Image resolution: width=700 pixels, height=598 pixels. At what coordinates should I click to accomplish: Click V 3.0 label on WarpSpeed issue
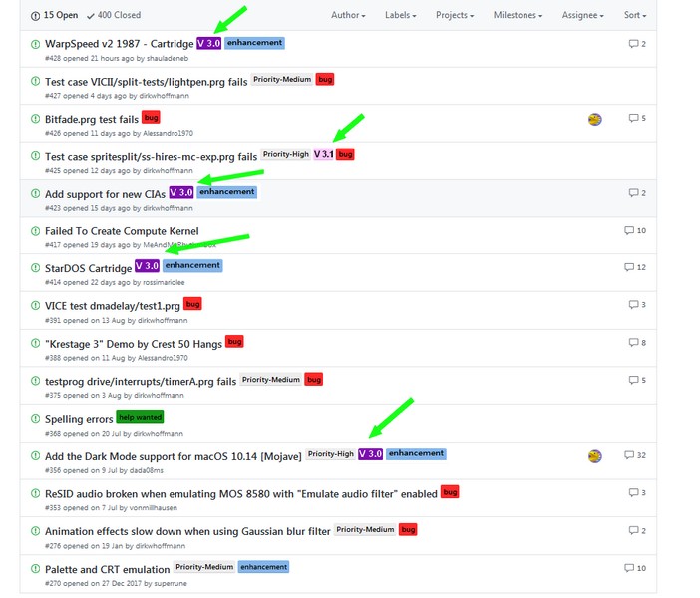(209, 43)
